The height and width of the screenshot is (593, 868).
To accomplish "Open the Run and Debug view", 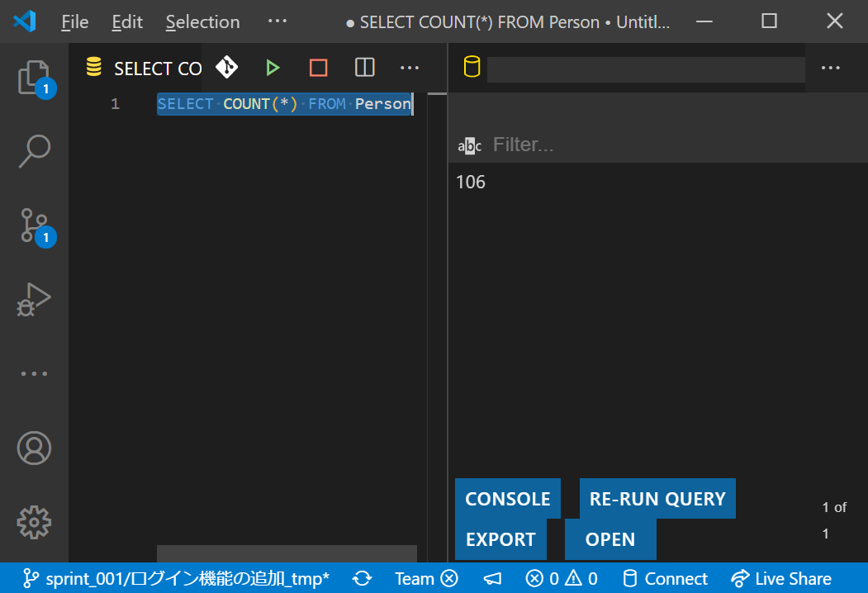I will tap(34, 299).
